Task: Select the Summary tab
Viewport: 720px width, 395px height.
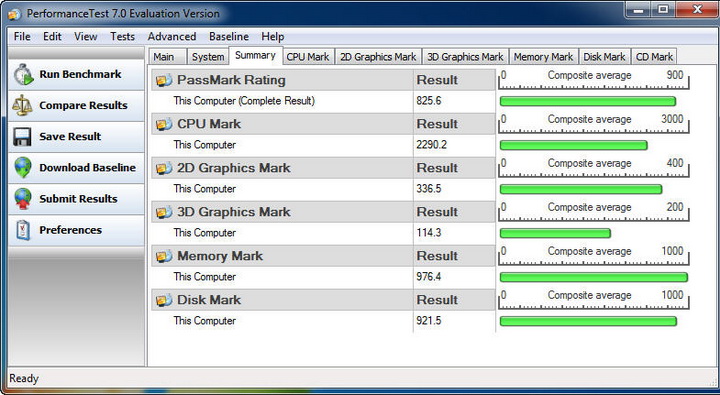Action: [x=255, y=55]
